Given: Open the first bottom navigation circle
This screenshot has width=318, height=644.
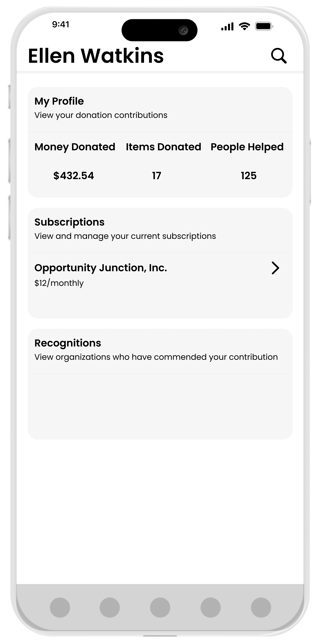Looking at the screenshot, I should (60, 607).
